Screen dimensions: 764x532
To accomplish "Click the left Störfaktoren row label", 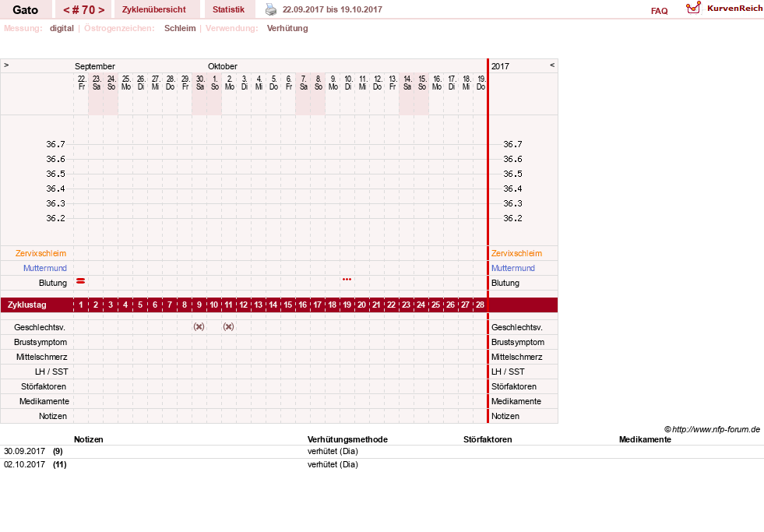I will 44,386.
